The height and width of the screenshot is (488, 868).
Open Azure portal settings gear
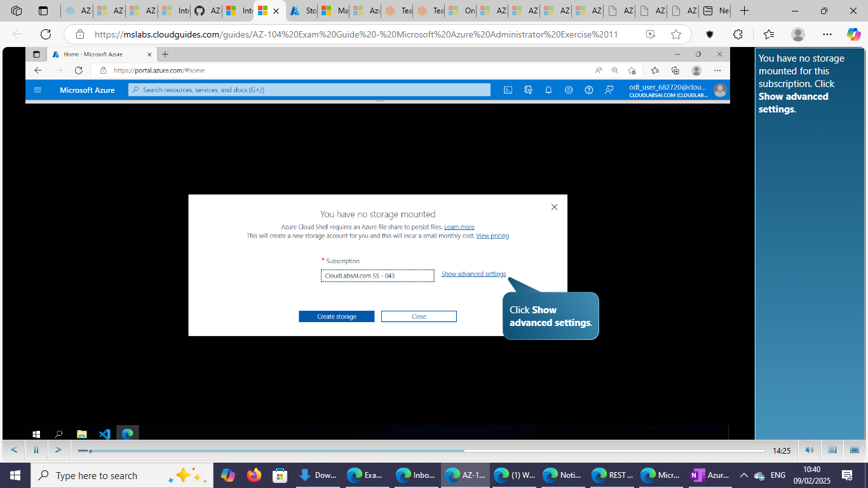point(569,90)
